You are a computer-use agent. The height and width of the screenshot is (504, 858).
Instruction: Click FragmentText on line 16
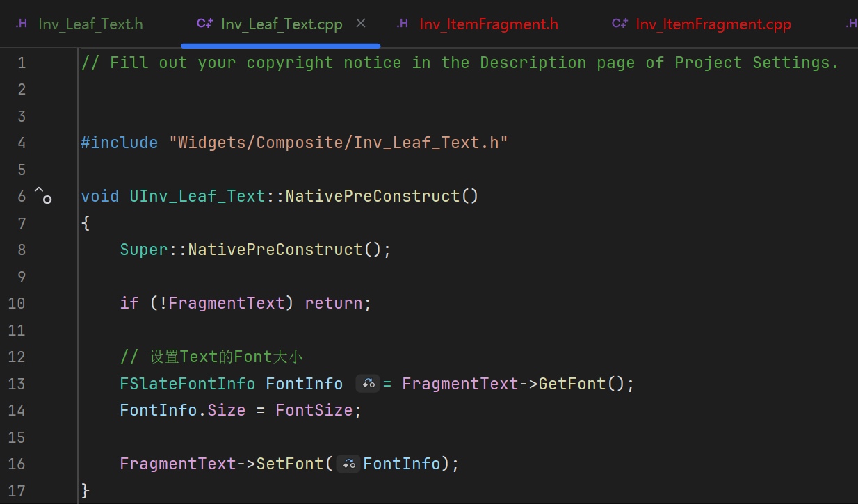click(x=178, y=464)
